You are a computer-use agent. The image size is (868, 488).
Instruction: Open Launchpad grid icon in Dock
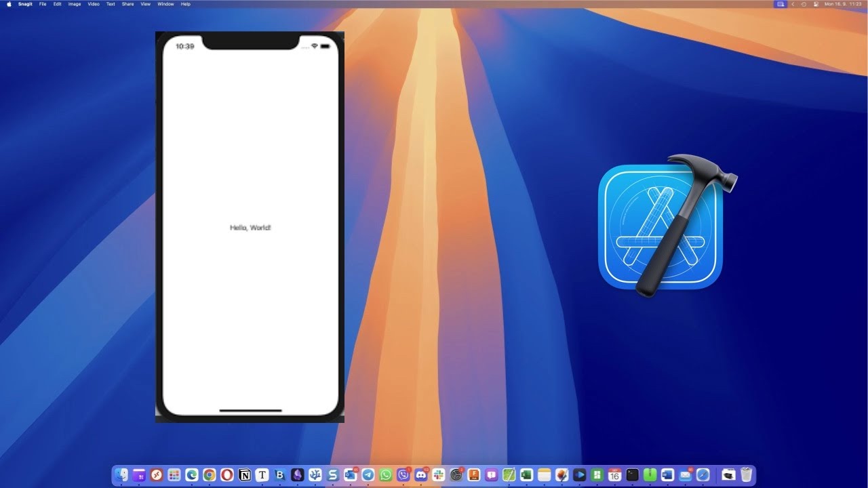coord(174,475)
